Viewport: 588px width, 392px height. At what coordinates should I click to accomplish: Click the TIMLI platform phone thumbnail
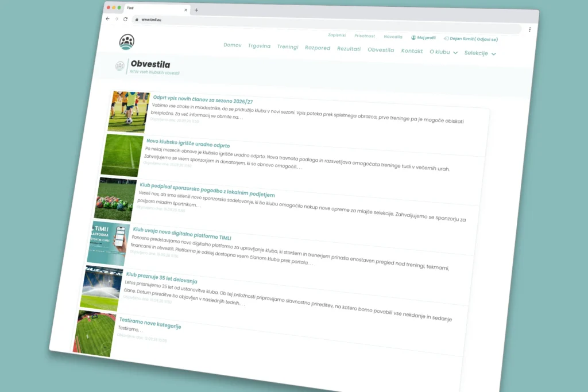pos(109,243)
